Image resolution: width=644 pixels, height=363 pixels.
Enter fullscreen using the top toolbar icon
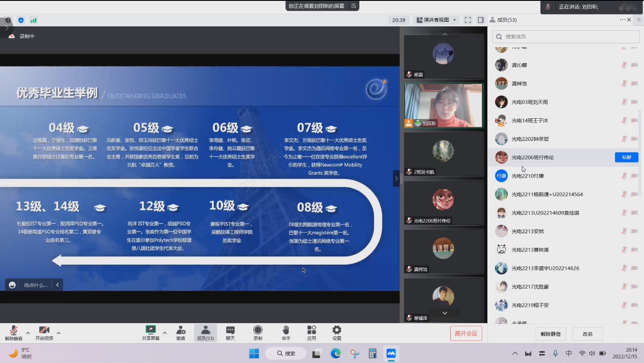pyautogui.click(x=468, y=20)
